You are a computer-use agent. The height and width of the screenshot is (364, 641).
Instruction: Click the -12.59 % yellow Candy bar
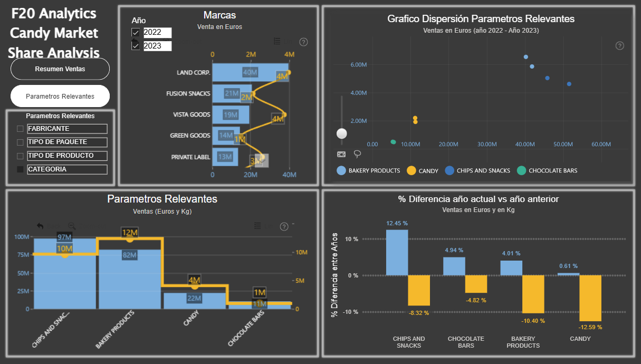pos(590,298)
